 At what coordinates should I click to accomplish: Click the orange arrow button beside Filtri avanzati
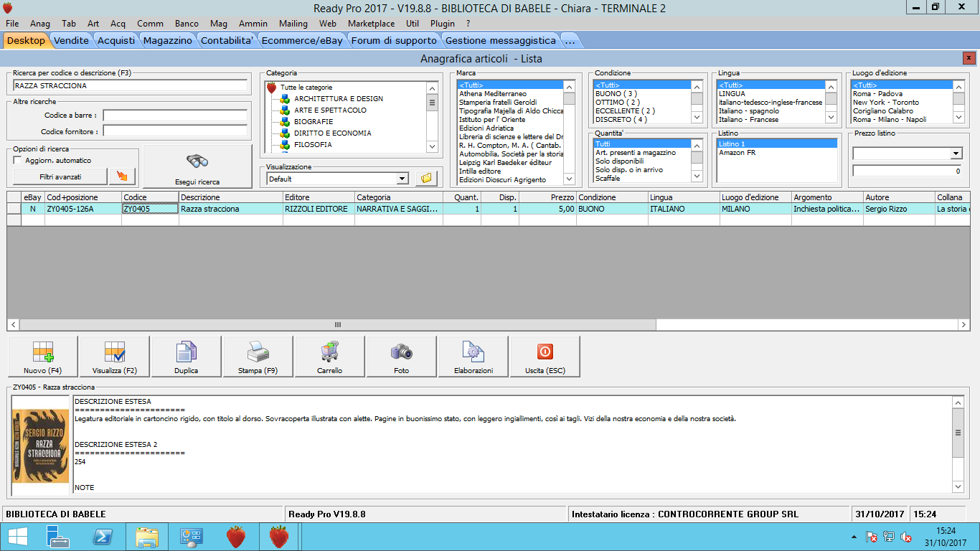(x=122, y=176)
